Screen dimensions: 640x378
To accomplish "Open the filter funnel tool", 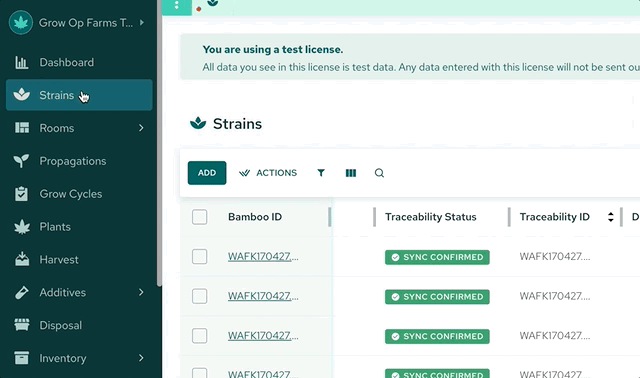I will pos(321,173).
